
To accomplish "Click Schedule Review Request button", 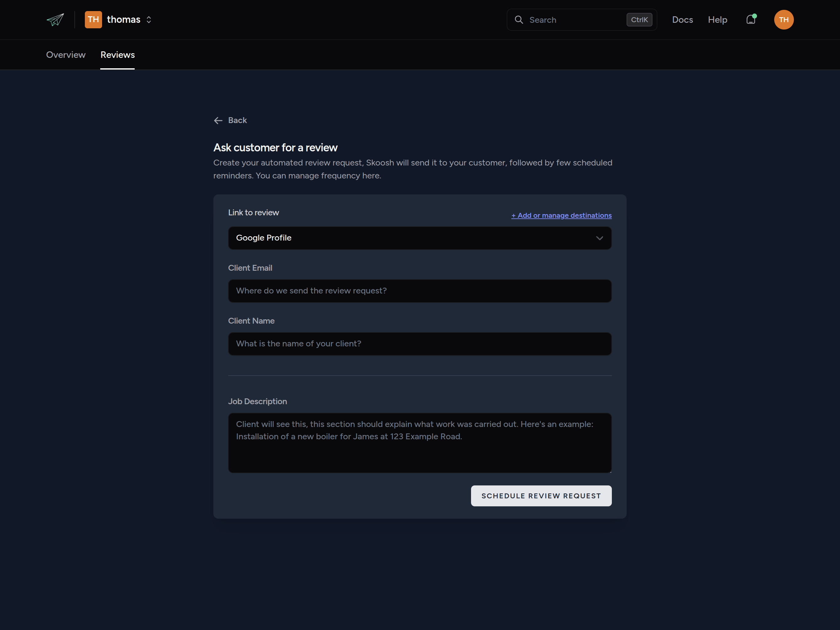I will [x=541, y=496].
